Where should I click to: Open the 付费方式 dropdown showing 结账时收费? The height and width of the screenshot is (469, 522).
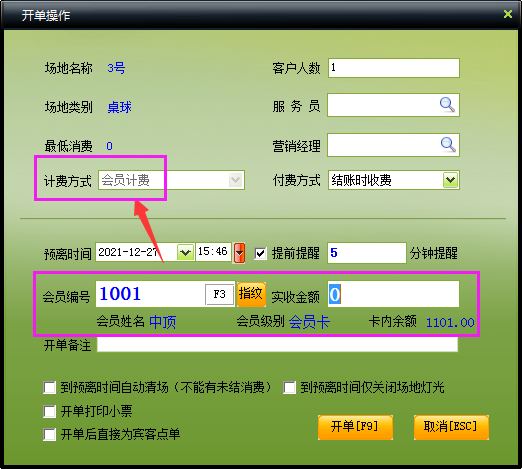(x=450, y=180)
